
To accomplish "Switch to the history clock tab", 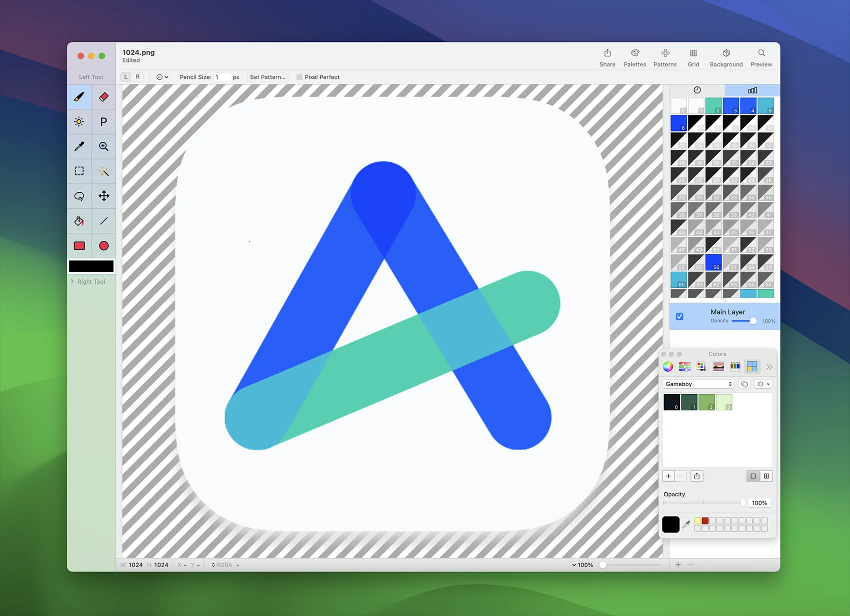I will pyautogui.click(x=697, y=90).
